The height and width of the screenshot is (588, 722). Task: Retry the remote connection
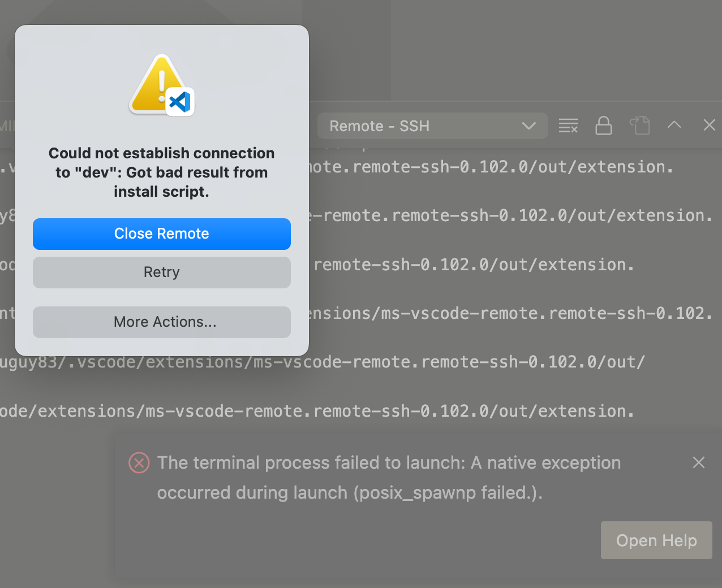161,272
